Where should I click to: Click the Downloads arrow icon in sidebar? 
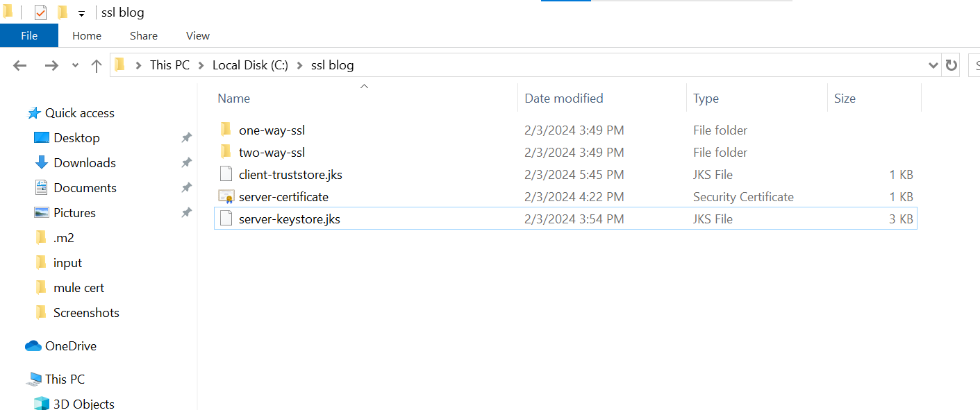click(x=42, y=163)
